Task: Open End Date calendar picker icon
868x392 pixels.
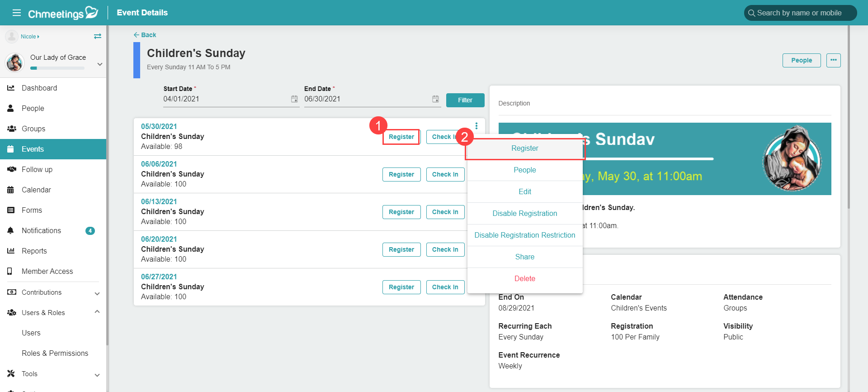Action: (435, 99)
